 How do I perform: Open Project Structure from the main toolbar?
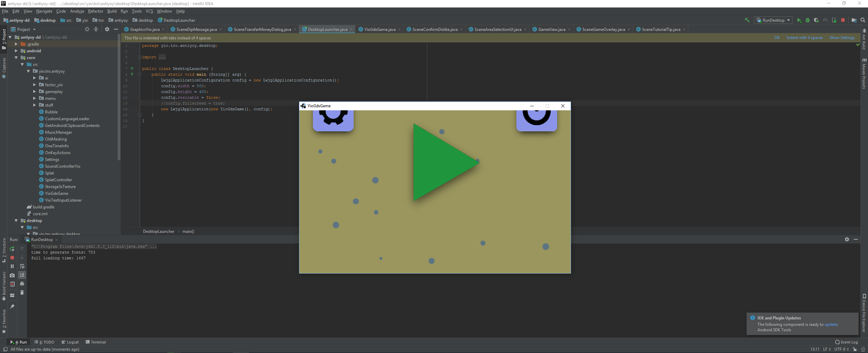point(854,20)
